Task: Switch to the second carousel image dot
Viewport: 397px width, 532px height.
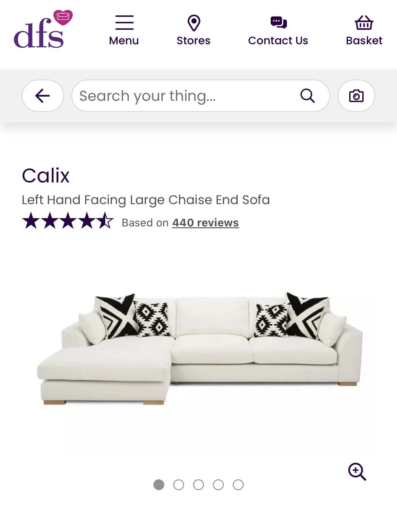Action: point(179,485)
